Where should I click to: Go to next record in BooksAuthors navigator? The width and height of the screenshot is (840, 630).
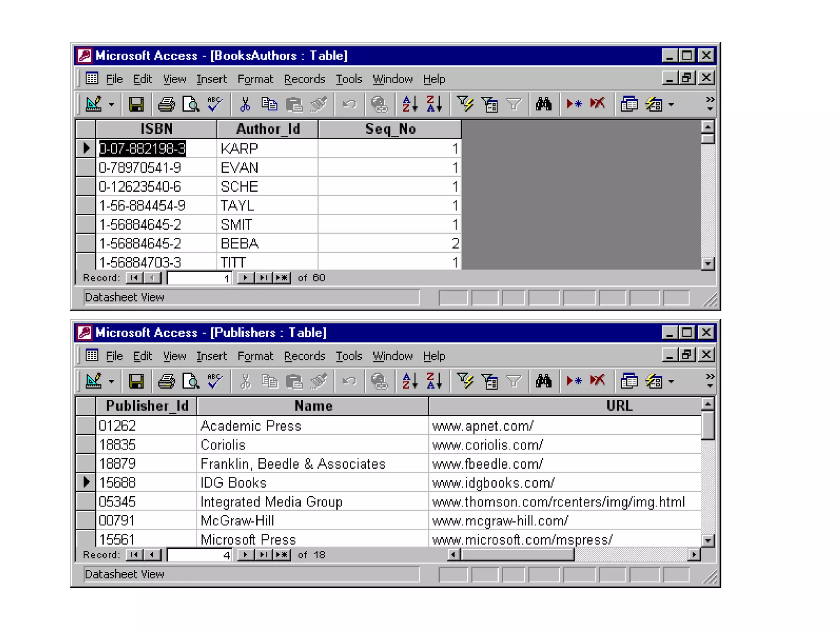[245, 278]
